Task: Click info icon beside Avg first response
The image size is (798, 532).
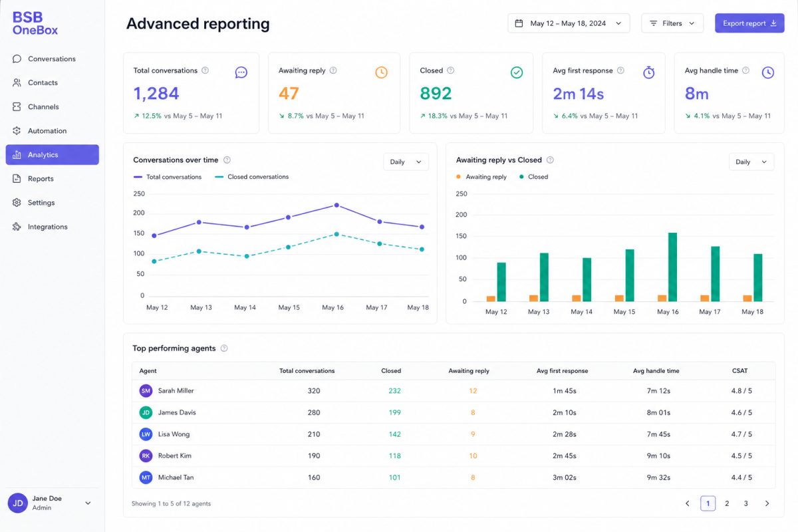Action: click(620, 70)
